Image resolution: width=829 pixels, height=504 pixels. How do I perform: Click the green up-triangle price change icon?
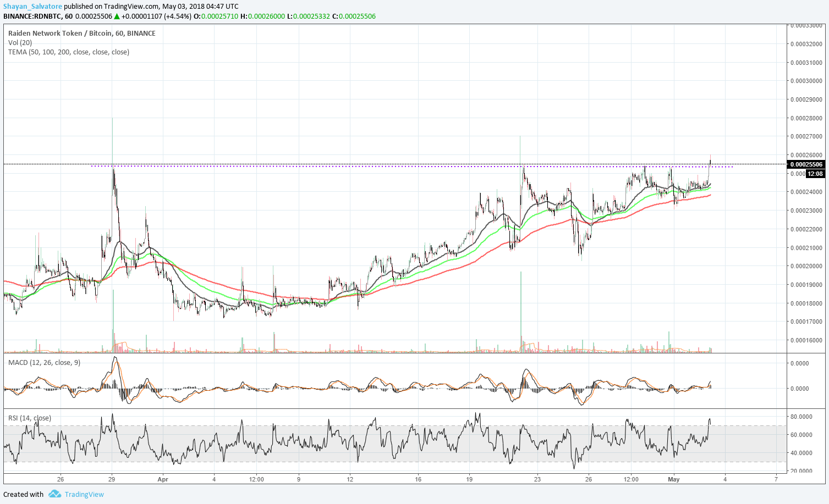point(117,16)
